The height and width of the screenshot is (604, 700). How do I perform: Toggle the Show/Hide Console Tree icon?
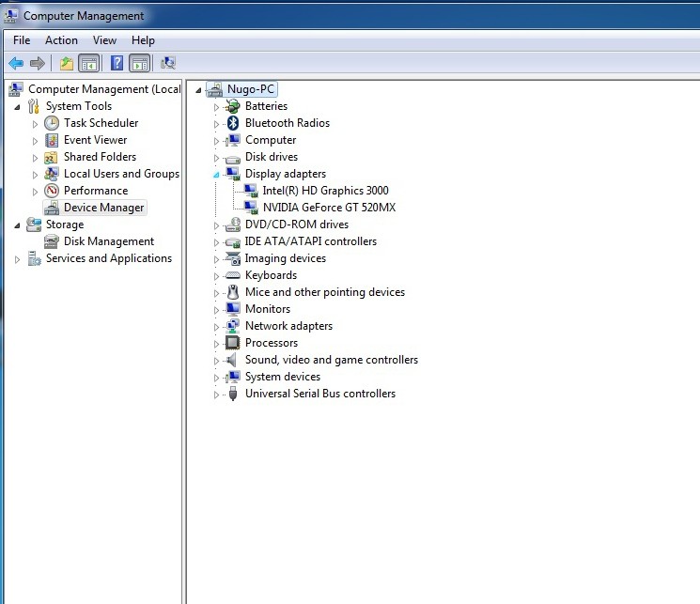89,63
